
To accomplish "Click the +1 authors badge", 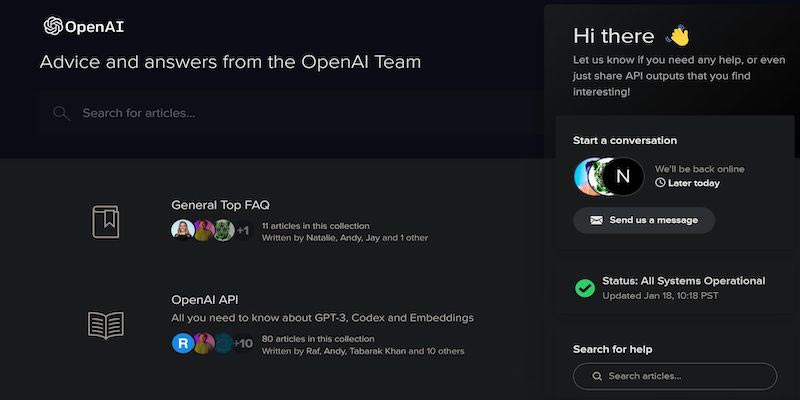I will pyautogui.click(x=243, y=231).
